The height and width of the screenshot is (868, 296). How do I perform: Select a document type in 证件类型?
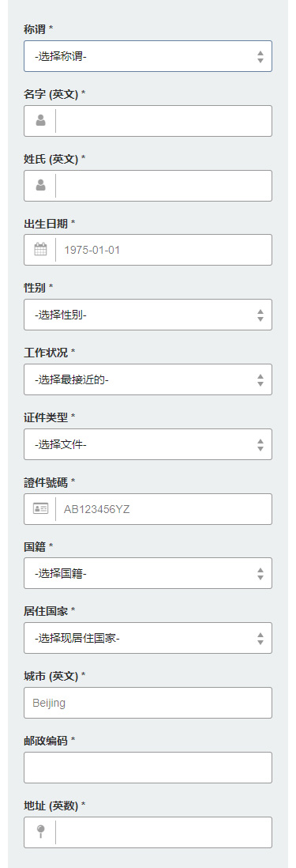148,444
